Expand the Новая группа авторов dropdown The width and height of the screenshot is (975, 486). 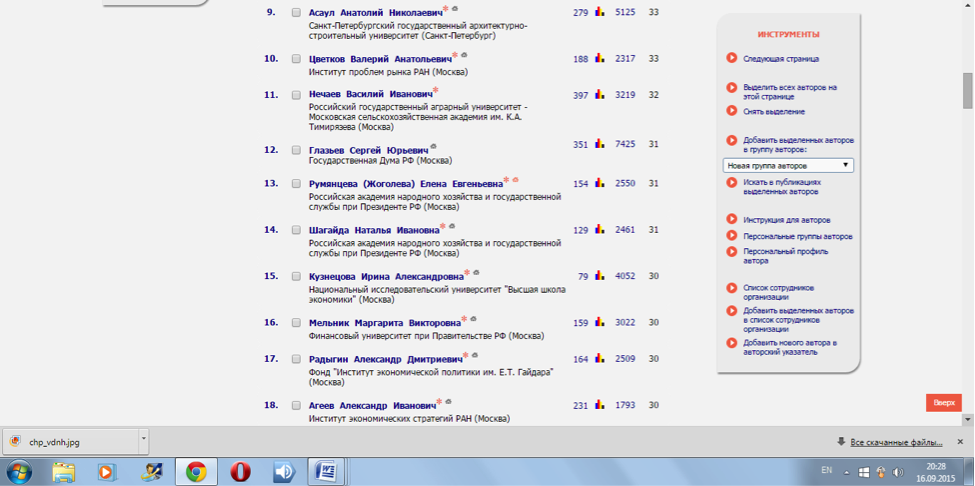point(788,165)
